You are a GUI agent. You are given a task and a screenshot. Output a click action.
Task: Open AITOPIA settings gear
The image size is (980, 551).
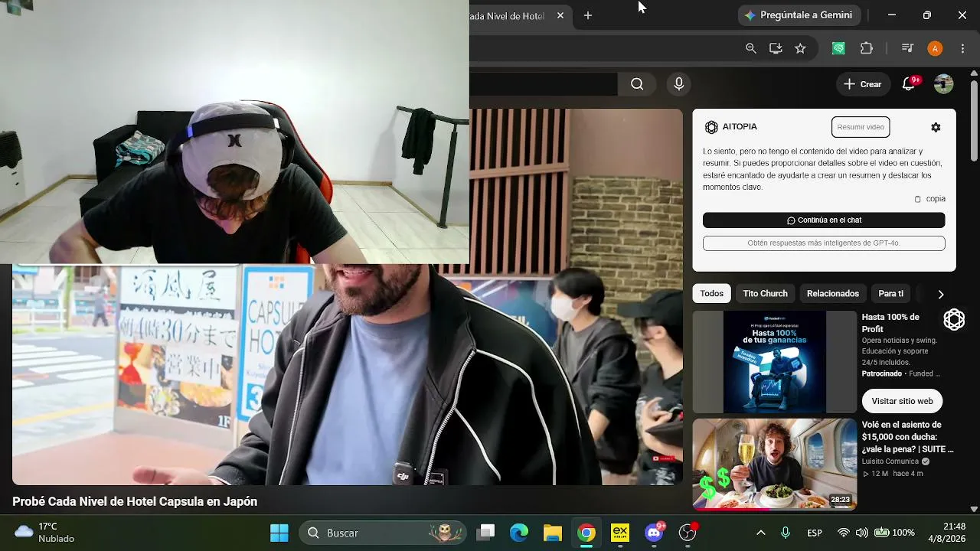(x=936, y=127)
